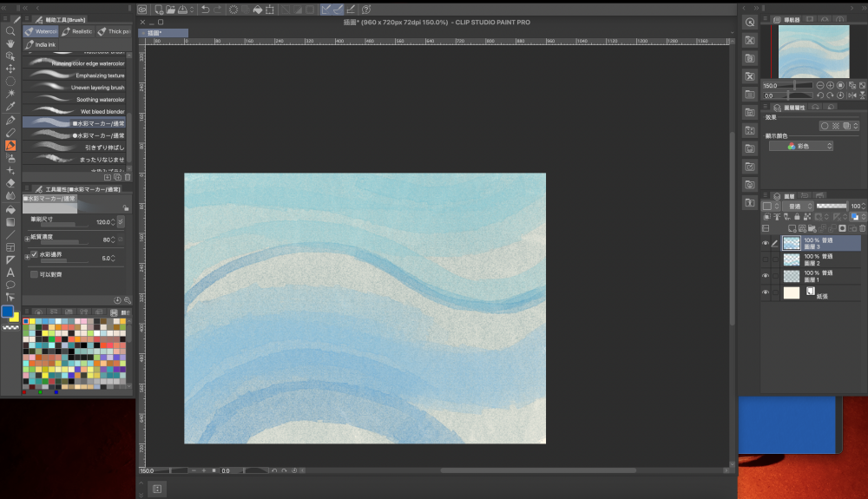Switch to Thick paint brush tab
The image size is (868, 499).
[114, 31]
